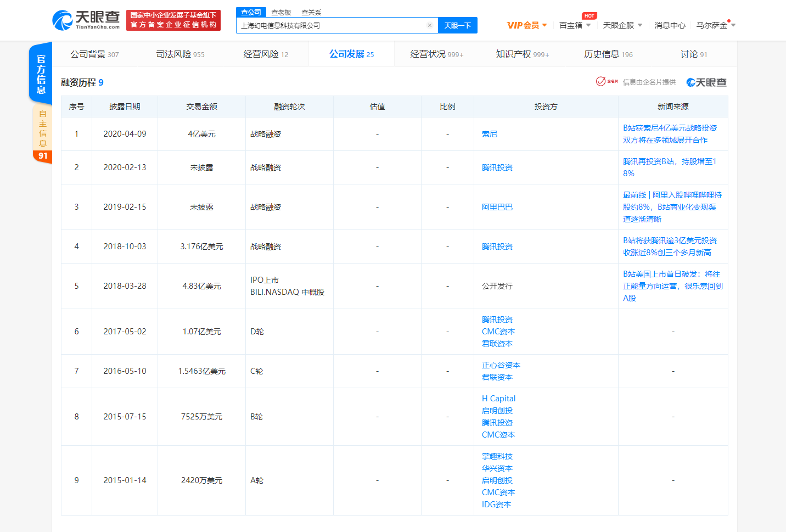The width and height of the screenshot is (786, 532).
Task: Open 消息中心
Action: (670, 25)
